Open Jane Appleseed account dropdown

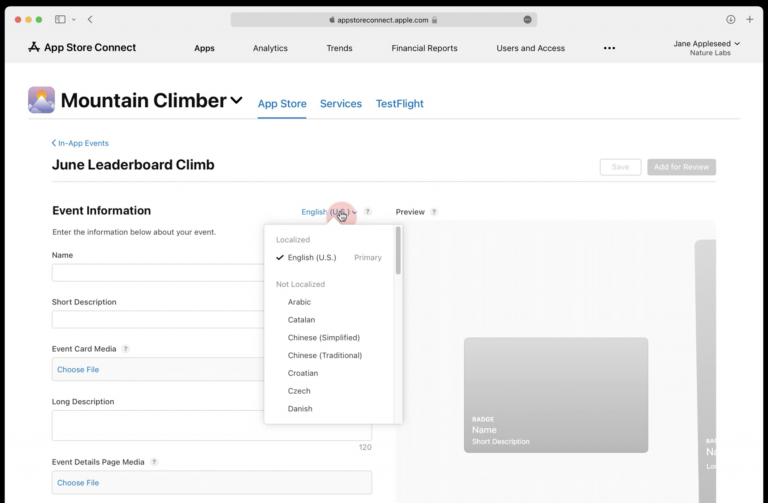pyautogui.click(x=706, y=48)
